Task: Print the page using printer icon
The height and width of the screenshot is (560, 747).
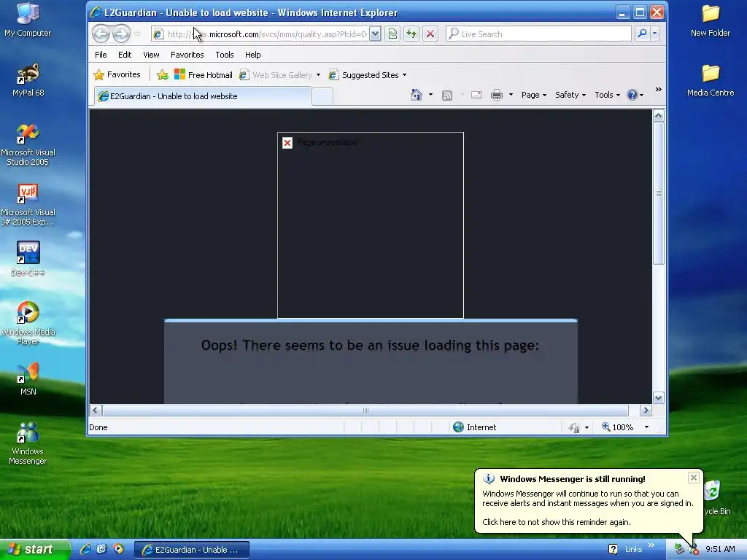Action: pos(496,95)
